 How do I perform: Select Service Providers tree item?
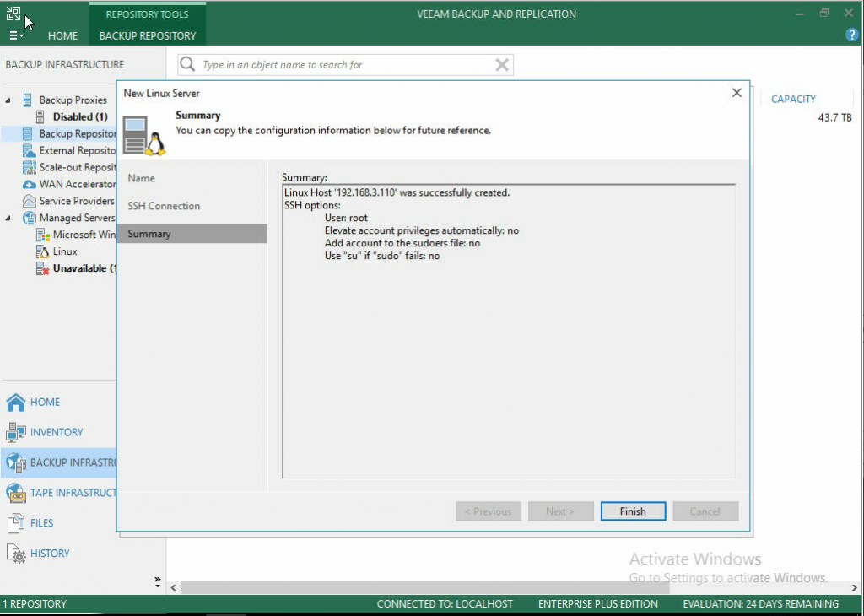tap(77, 201)
